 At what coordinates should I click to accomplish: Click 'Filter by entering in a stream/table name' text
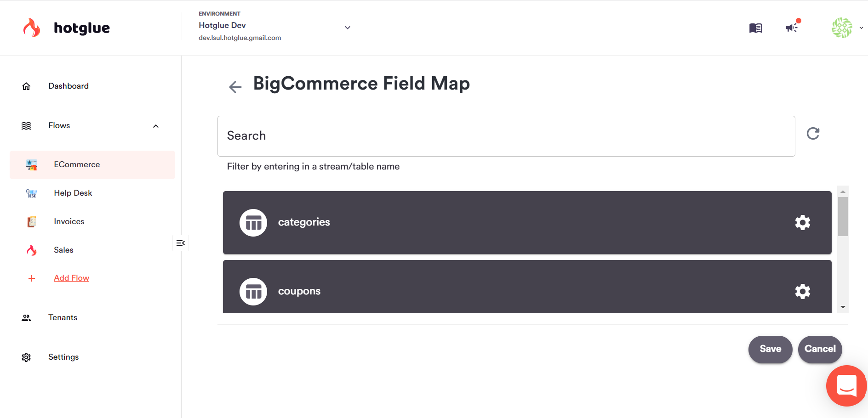(313, 166)
